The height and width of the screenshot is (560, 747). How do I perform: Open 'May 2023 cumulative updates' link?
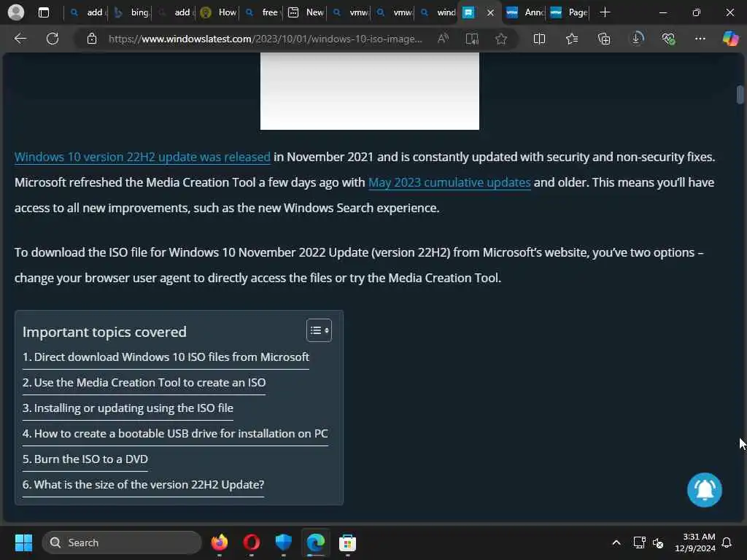point(449,182)
